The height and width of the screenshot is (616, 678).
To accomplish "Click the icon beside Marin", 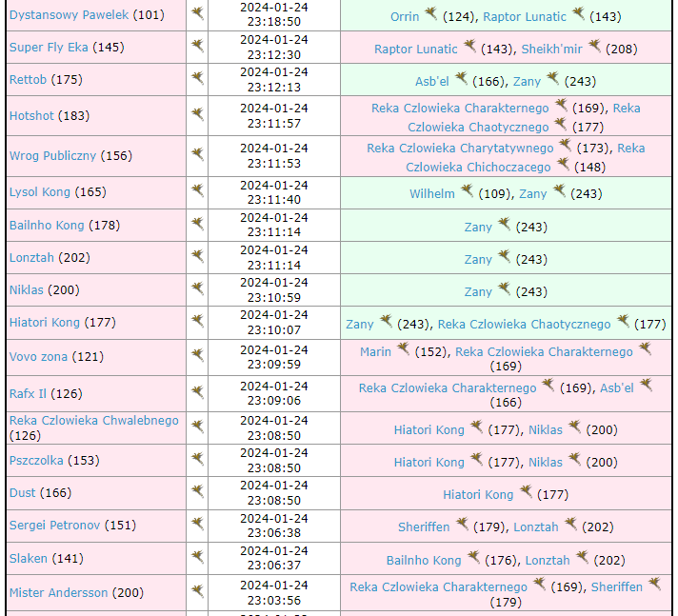I will [403, 349].
